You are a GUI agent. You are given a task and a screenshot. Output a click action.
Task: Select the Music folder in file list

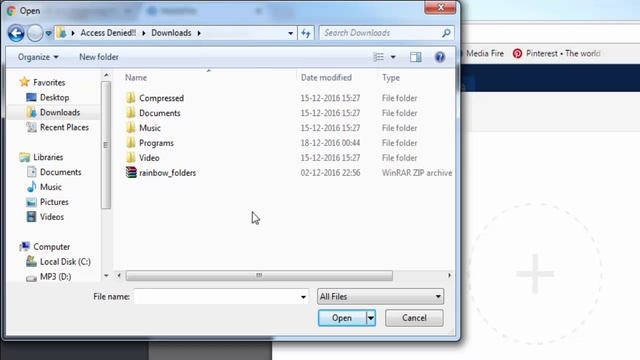(150, 128)
